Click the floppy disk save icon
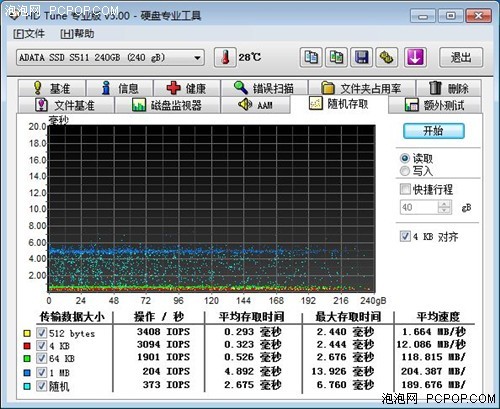The image size is (500, 409). [362, 57]
